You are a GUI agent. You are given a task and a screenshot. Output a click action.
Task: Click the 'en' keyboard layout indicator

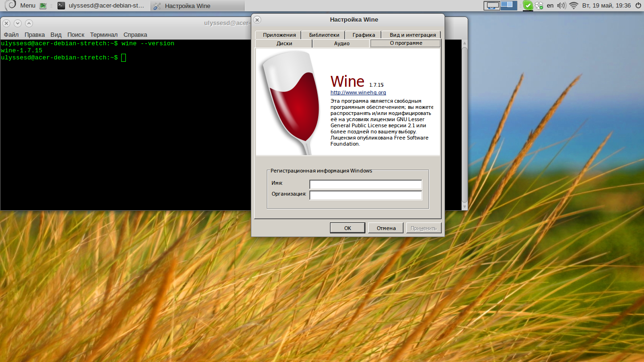(x=550, y=6)
